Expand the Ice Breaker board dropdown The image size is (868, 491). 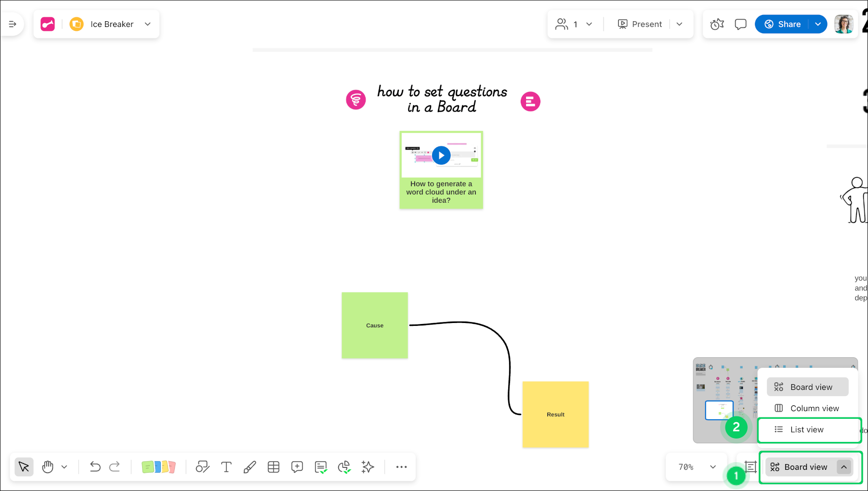(148, 24)
